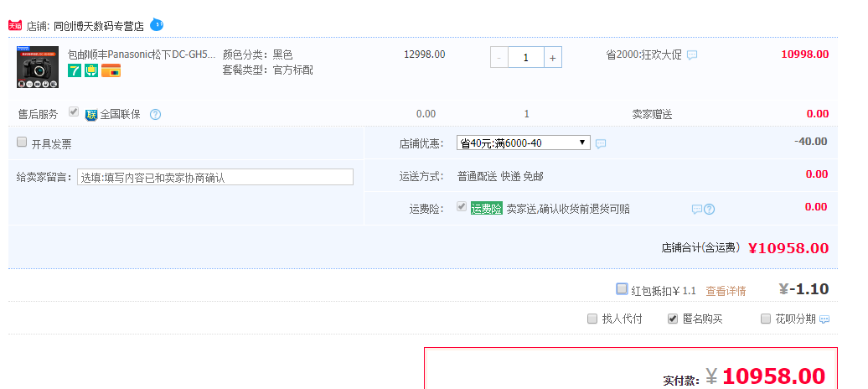The image size is (868, 389).
Task: Open store link 同创博天数码专营店
Action: (99, 25)
